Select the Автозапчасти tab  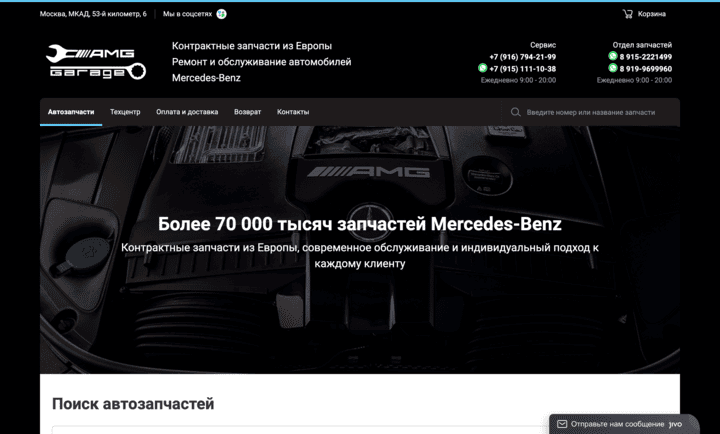pos(71,112)
